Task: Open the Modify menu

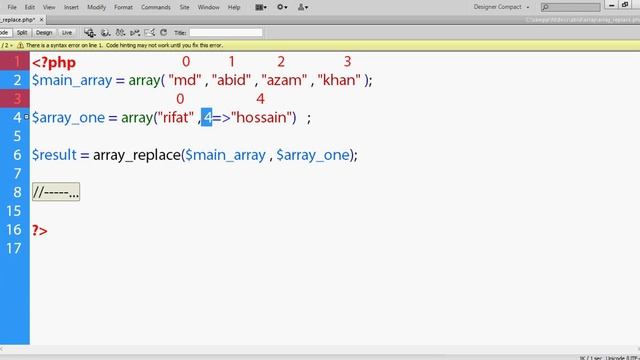Action: 96,7
